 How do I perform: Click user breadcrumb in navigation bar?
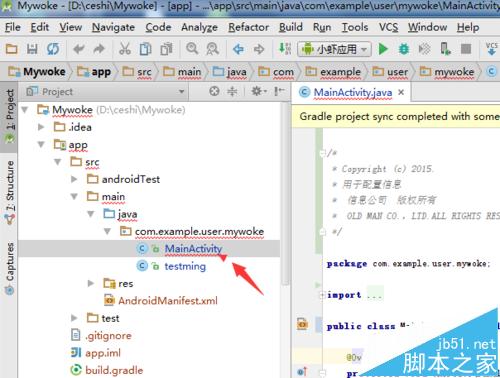[390, 71]
